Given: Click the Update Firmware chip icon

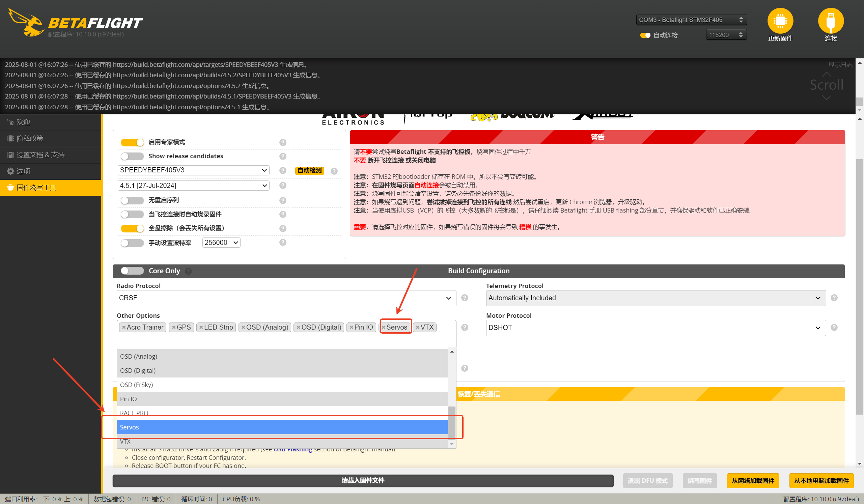Looking at the screenshot, I should coord(780,21).
